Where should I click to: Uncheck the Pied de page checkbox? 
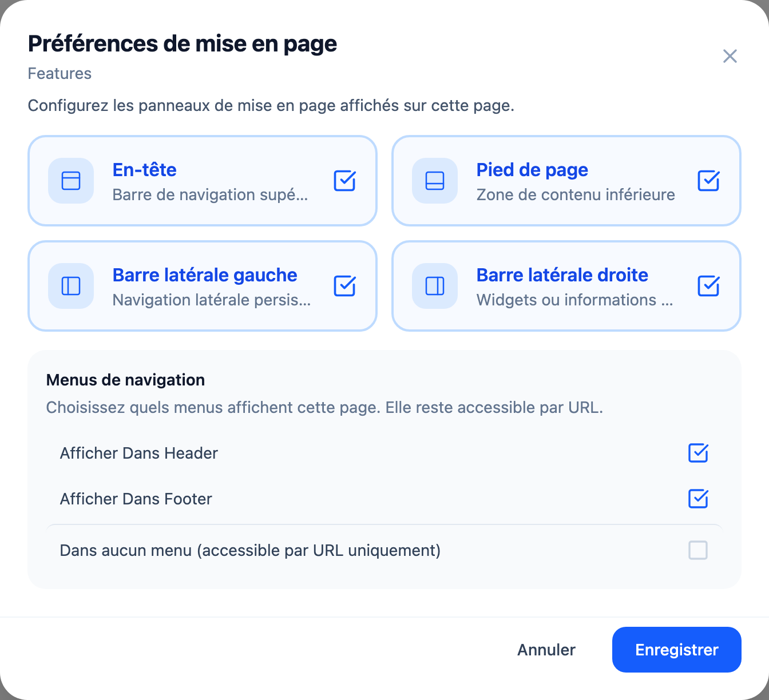coord(709,181)
